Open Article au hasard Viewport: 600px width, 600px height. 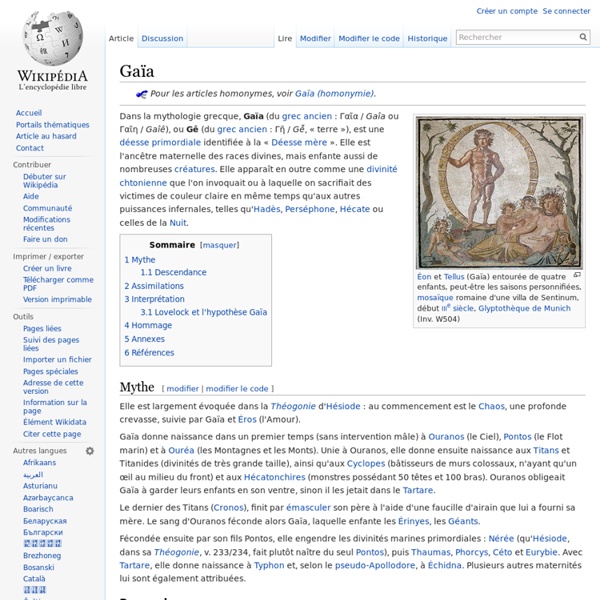[46, 136]
